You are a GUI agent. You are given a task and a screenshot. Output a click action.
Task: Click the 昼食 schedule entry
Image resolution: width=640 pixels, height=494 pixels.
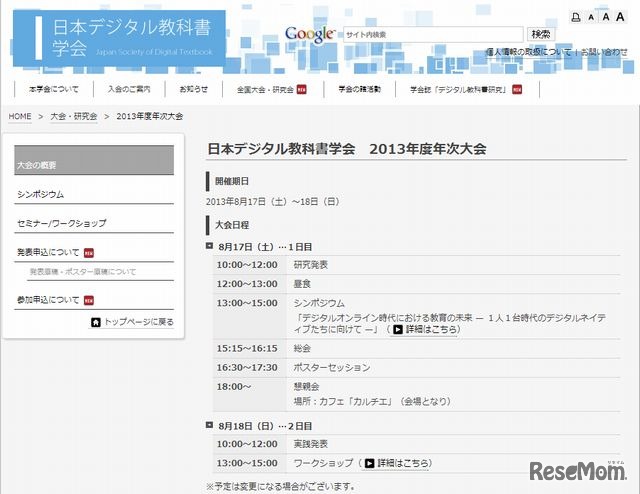tap(302, 284)
